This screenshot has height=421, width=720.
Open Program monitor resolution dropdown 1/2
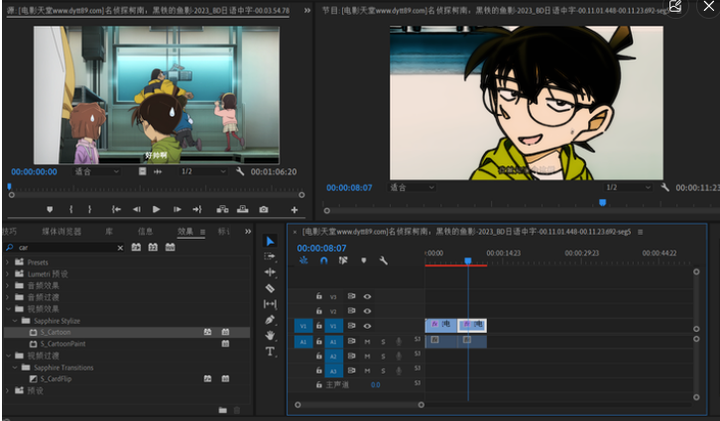click(628, 187)
